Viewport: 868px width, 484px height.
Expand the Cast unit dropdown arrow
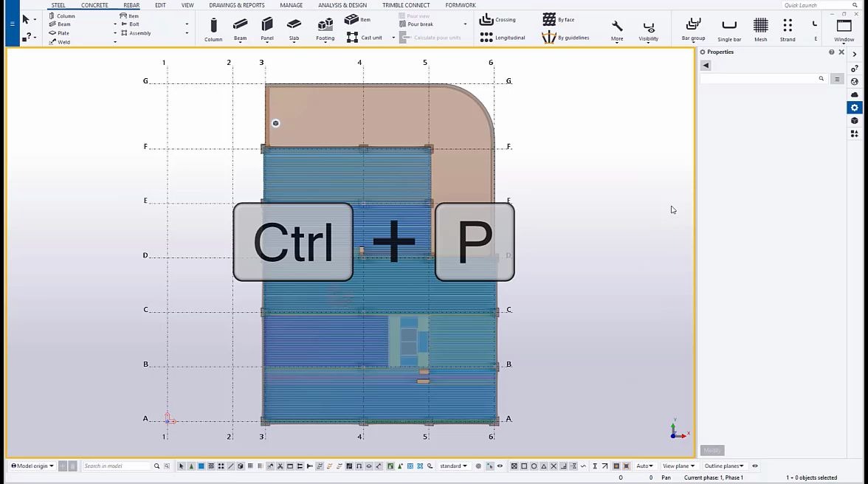pyautogui.click(x=393, y=38)
